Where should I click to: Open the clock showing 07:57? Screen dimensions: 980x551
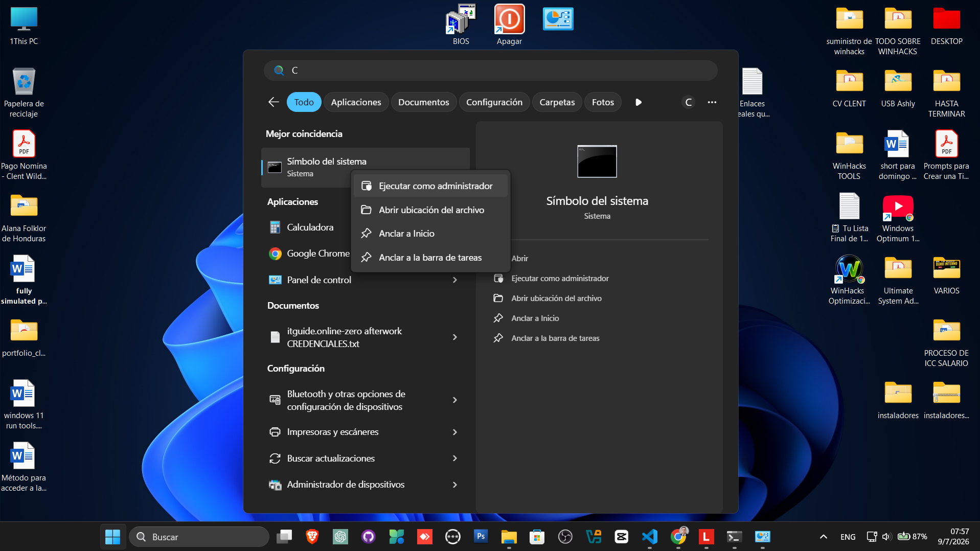(x=953, y=537)
